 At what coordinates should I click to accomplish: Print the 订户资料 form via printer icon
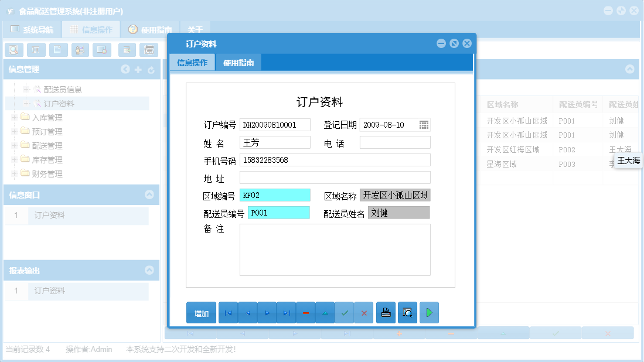click(386, 312)
